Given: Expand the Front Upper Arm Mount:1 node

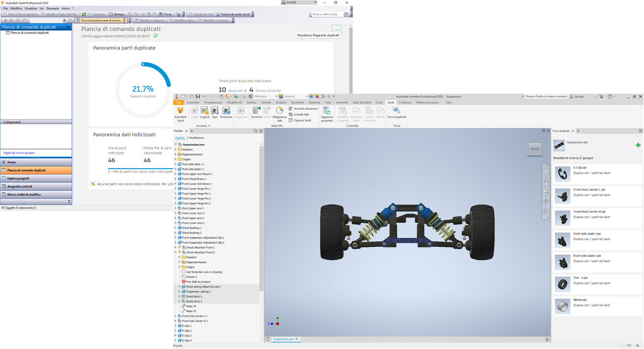Looking at the screenshot, I should 175,174.
